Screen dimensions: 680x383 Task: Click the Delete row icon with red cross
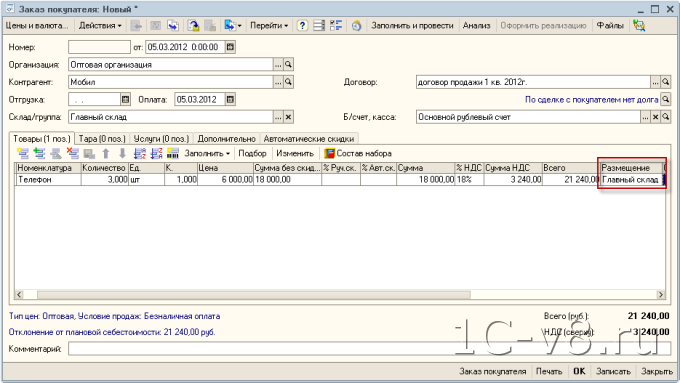tap(72, 153)
